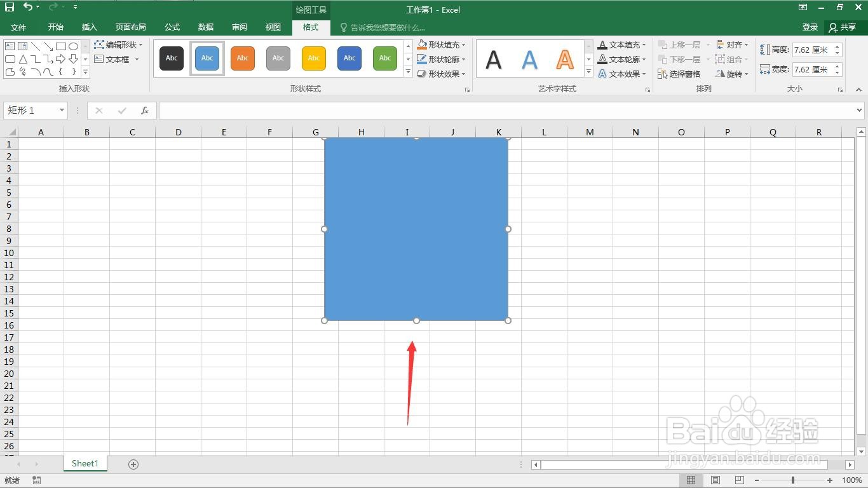Apply the orange Abc shape style
Viewport: 868px width, 488px height.
[243, 58]
